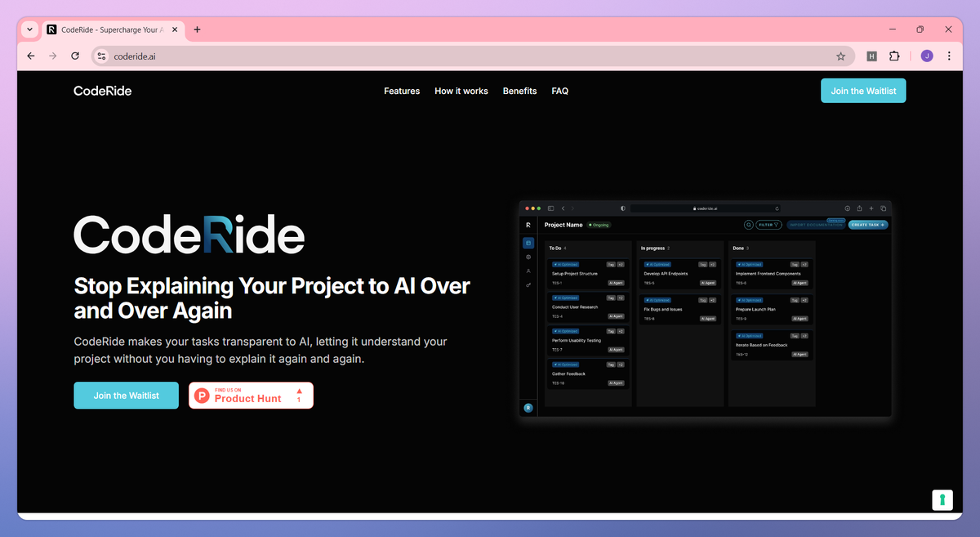Screen dimensions: 980x537
Task: Open the Setup Project Structure task card
Action: [588, 274]
